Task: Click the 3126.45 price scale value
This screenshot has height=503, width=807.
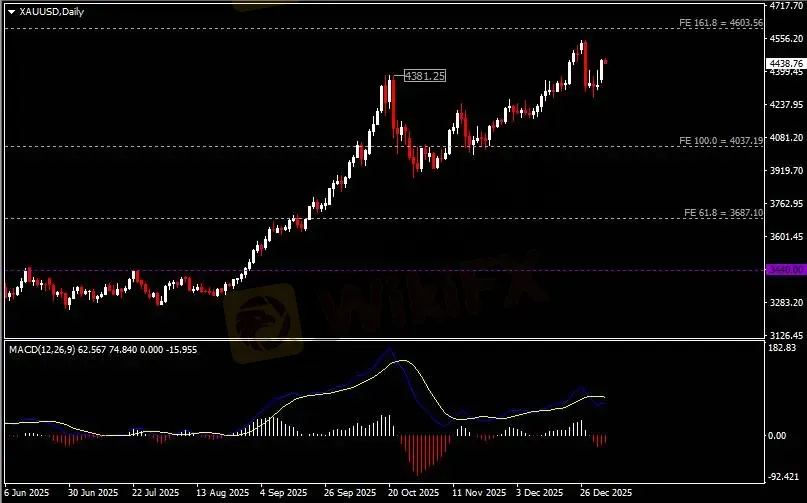Action: tap(786, 335)
